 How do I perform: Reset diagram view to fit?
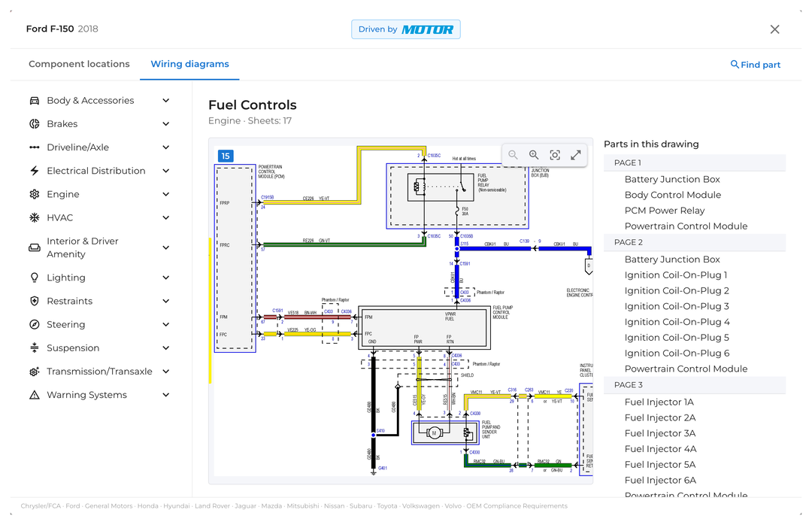(x=555, y=155)
